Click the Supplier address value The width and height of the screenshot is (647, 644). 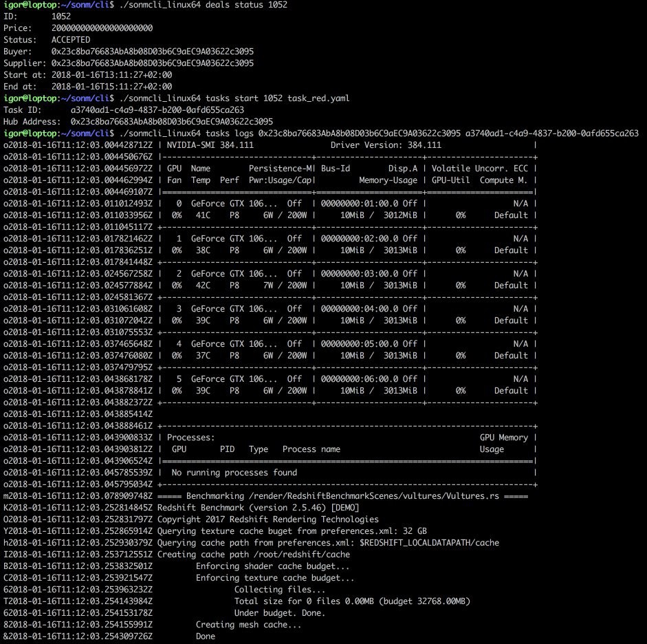[x=153, y=63]
